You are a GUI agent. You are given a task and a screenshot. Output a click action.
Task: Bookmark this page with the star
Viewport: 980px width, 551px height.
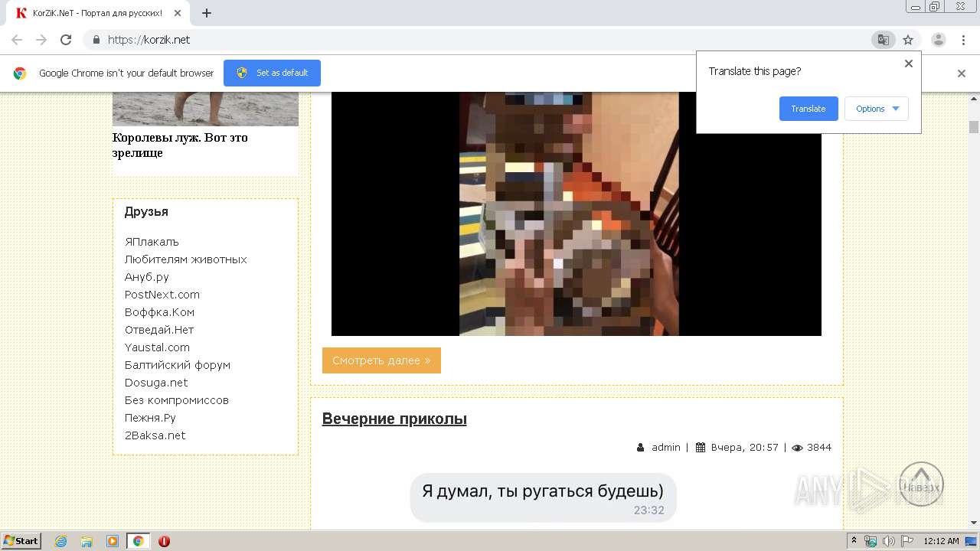pos(908,40)
